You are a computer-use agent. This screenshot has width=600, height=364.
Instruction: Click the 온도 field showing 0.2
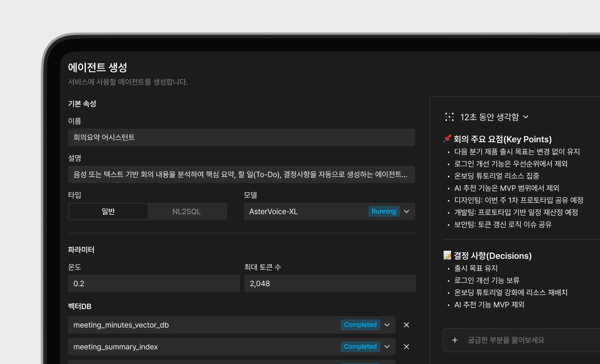coord(154,284)
